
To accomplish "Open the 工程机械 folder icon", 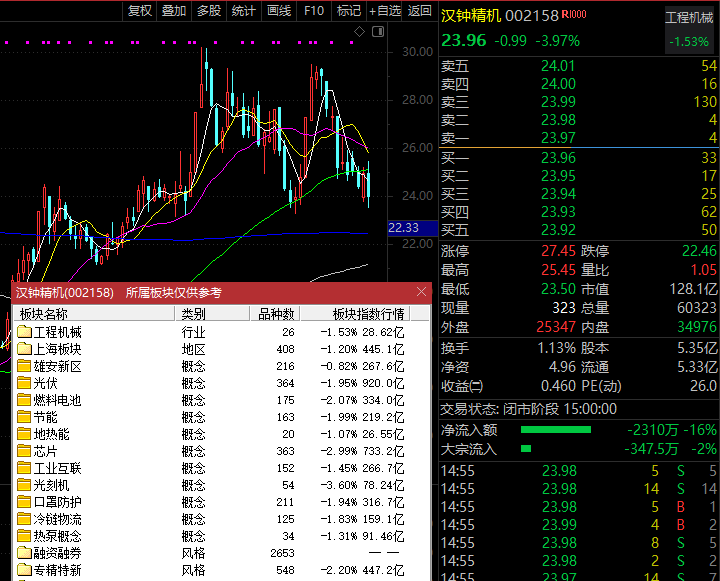I will (24, 332).
